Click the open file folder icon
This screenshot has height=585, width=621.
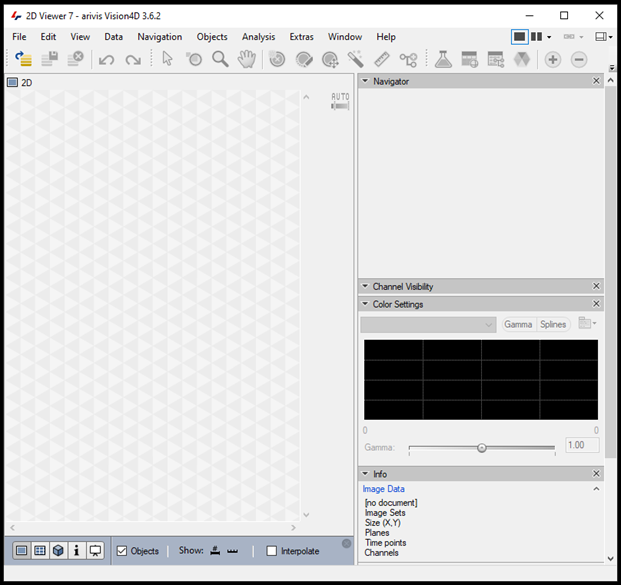[x=23, y=60]
